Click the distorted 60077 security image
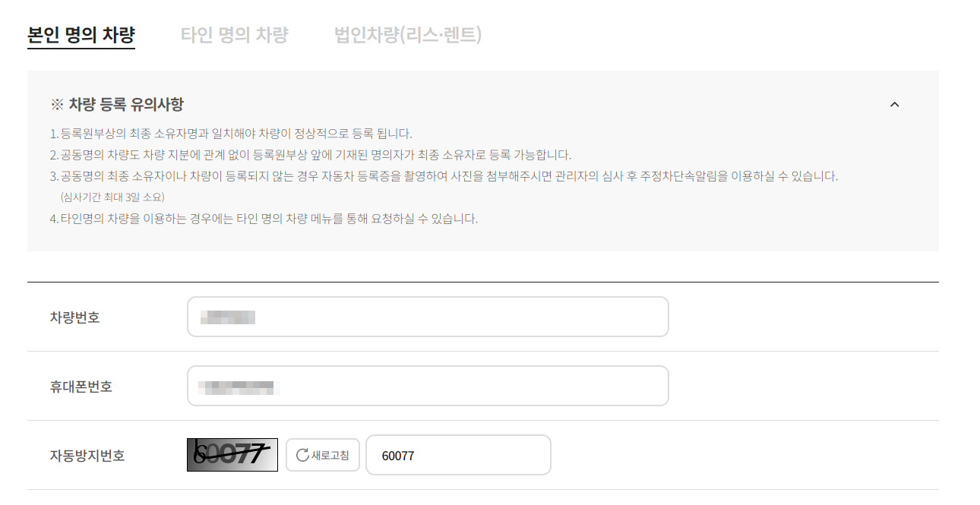This screenshot has width=980, height=505. [232, 455]
